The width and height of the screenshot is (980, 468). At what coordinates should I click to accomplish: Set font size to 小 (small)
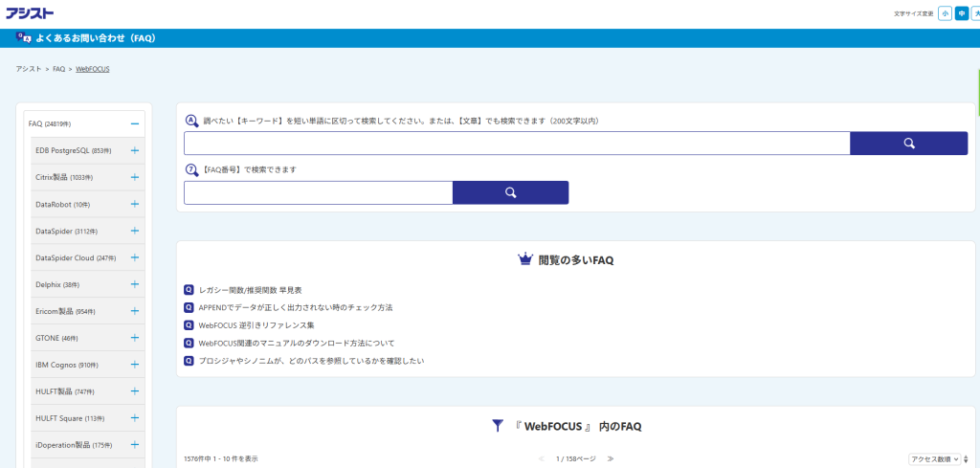tap(945, 13)
